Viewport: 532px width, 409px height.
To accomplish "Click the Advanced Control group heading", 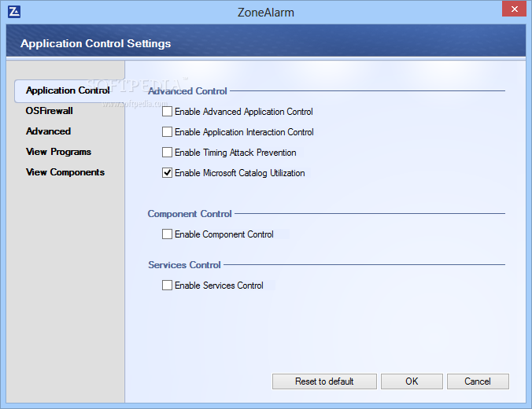I will 187,91.
